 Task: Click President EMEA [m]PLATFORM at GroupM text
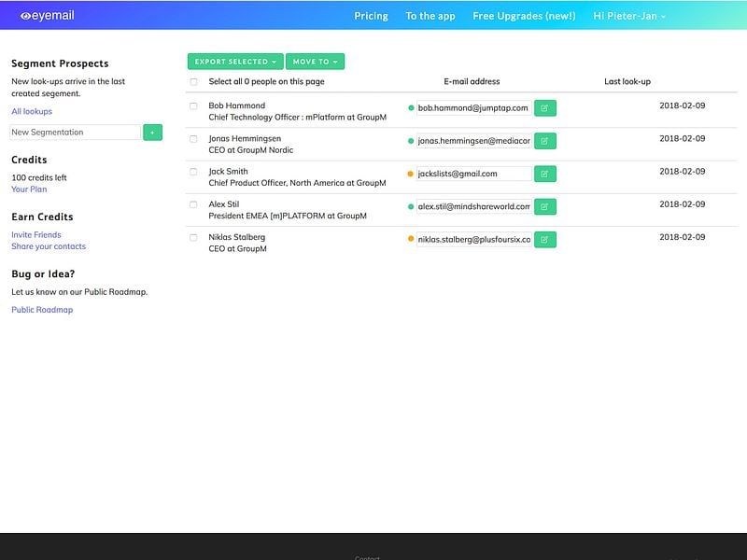288,216
